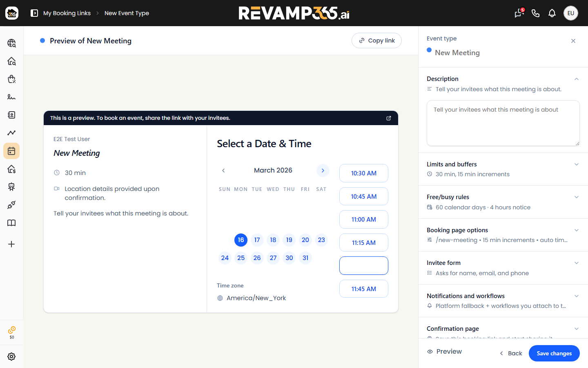Viewport: 588px width, 368px height.
Task: Open the globe search icon in the sidebar
Action: 11,43
